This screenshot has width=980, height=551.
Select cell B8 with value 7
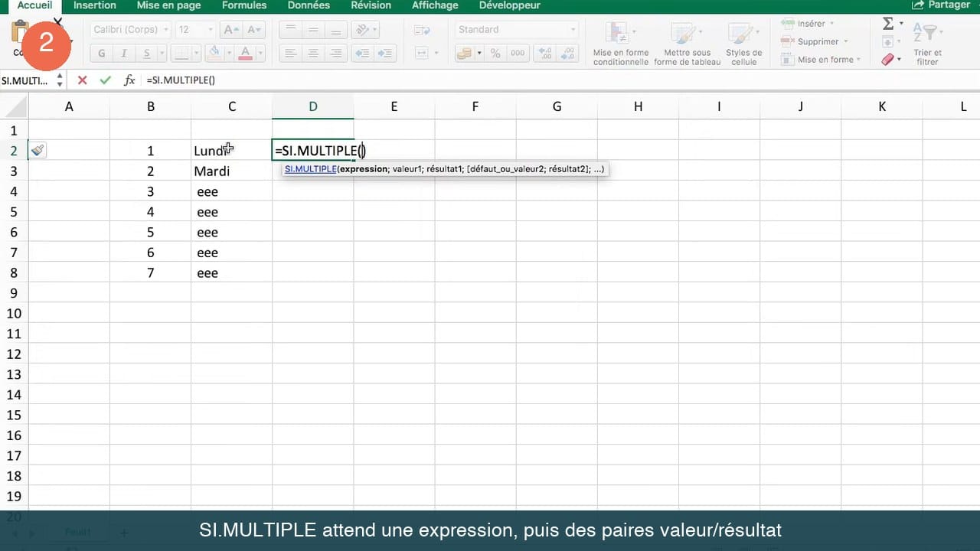tap(151, 273)
